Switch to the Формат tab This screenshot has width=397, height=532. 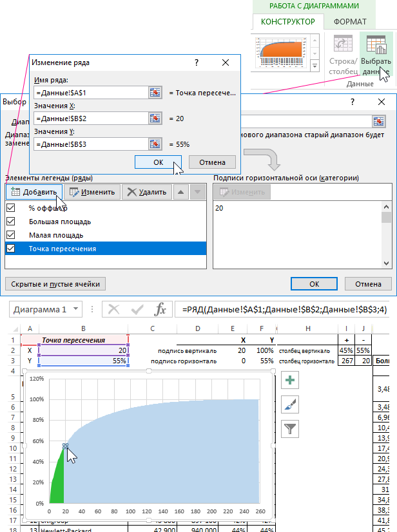coord(351,22)
